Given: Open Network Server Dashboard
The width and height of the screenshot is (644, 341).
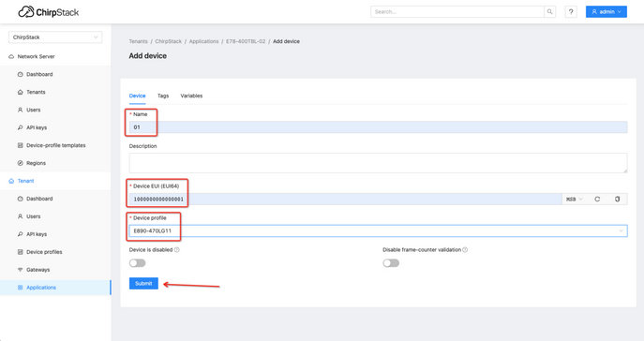Looking at the screenshot, I should pos(39,74).
